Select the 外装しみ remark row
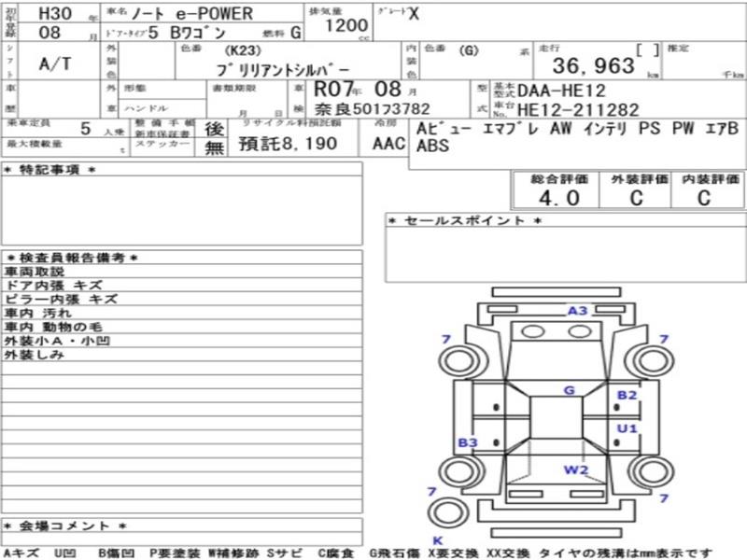Viewport: 747px width, 560px height. click(181, 355)
